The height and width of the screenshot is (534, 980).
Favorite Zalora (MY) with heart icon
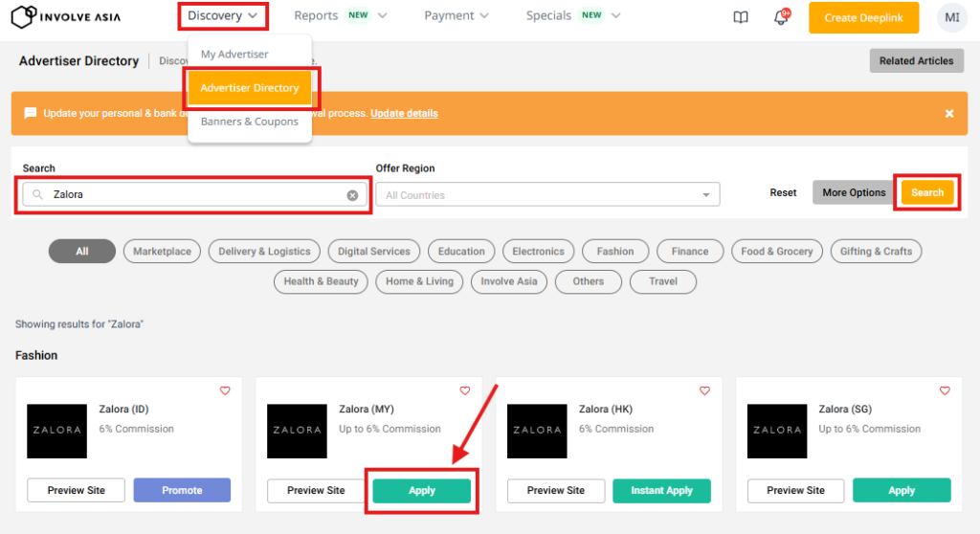pos(465,390)
